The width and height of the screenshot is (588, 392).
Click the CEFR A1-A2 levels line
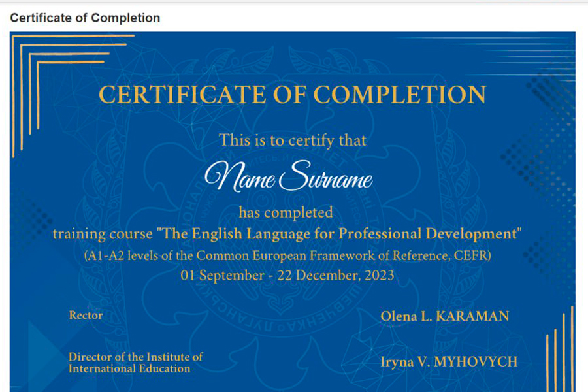pos(287,255)
